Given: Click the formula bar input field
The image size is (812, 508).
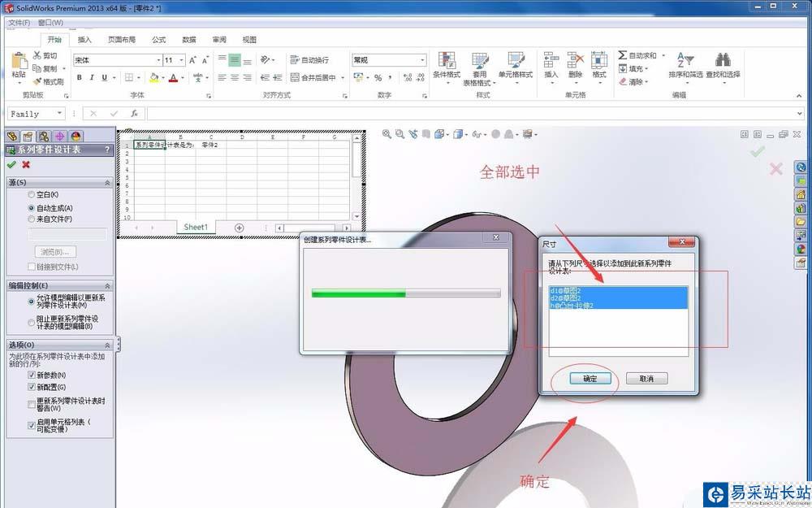Looking at the screenshot, I should 471,114.
